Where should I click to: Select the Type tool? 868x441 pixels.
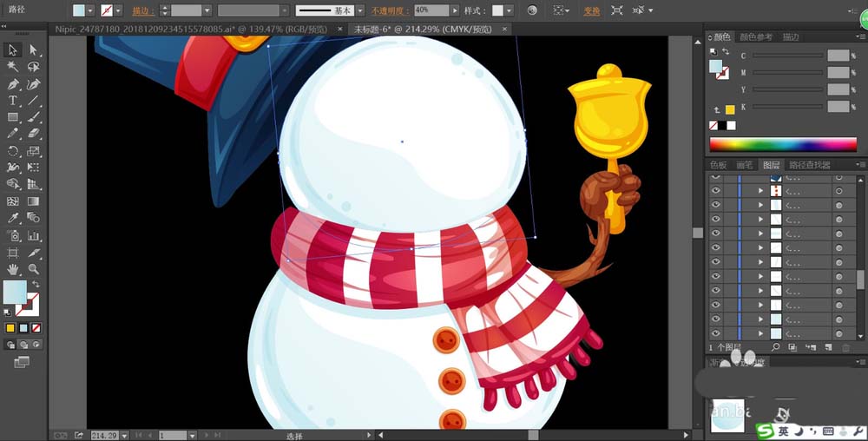tap(13, 101)
